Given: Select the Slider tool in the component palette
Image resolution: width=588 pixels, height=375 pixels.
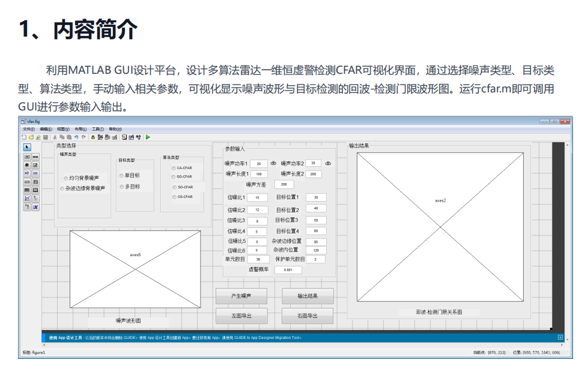Looking at the screenshot, I should coord(35,157).
